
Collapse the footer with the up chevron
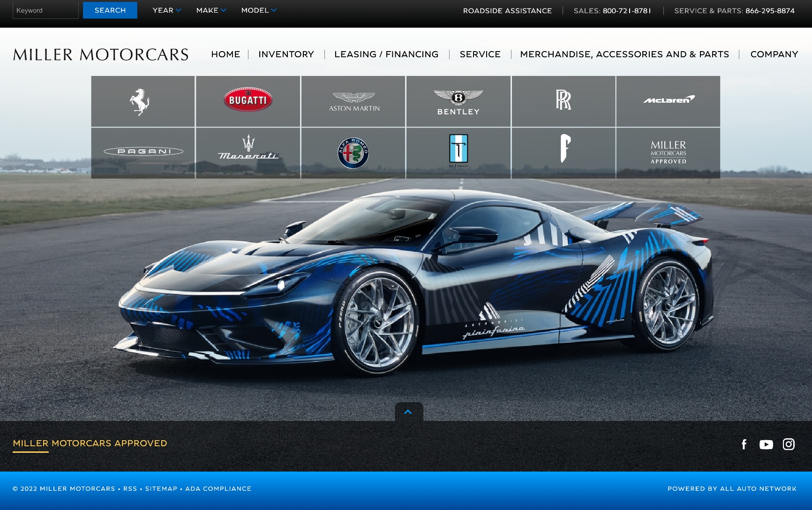click(x=408, y=412)
